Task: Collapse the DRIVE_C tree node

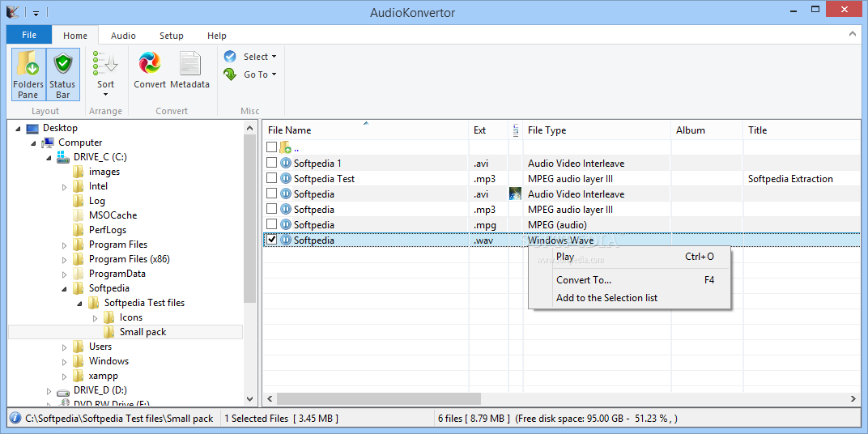Action: click(x=49, y=157)
